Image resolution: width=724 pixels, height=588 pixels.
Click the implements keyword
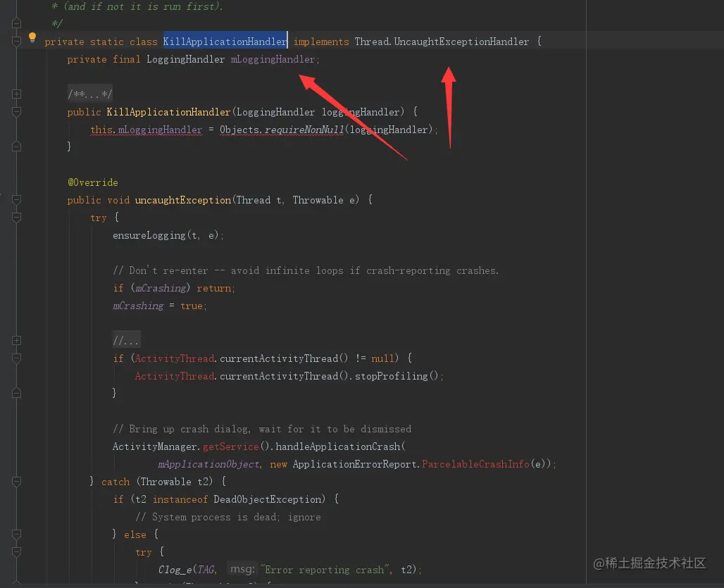(321, 42)
